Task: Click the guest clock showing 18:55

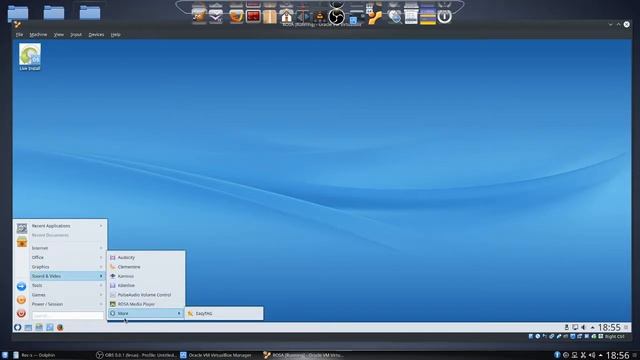Action: point(609,327)
